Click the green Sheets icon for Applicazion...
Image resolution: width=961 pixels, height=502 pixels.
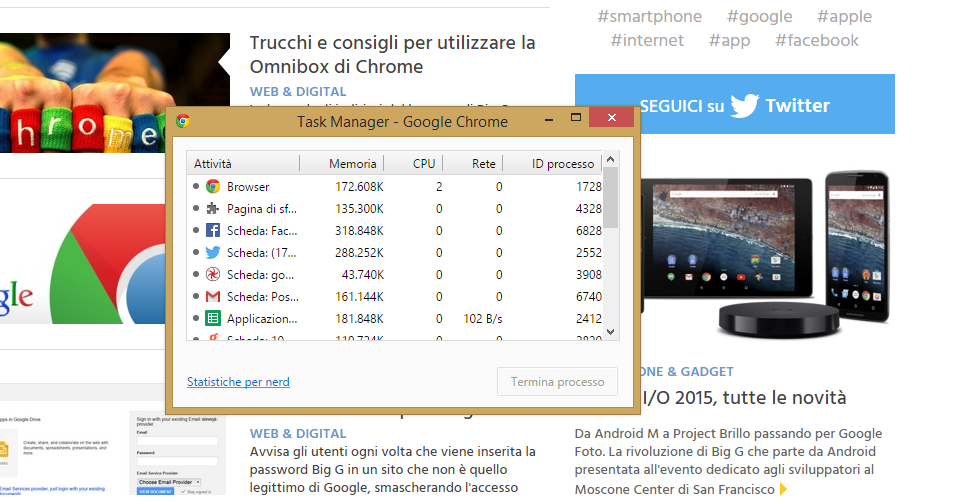click(x=213, y=319)
